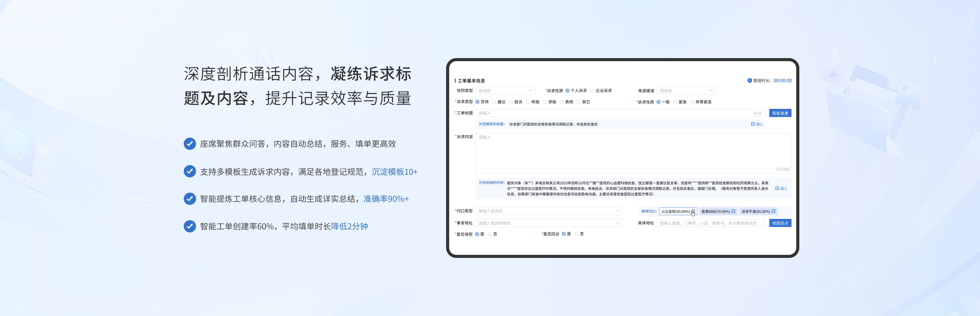Viewport: 980px width, 316px height.
Task: Focus the 具体地址 input field
Action: point(711,223)
